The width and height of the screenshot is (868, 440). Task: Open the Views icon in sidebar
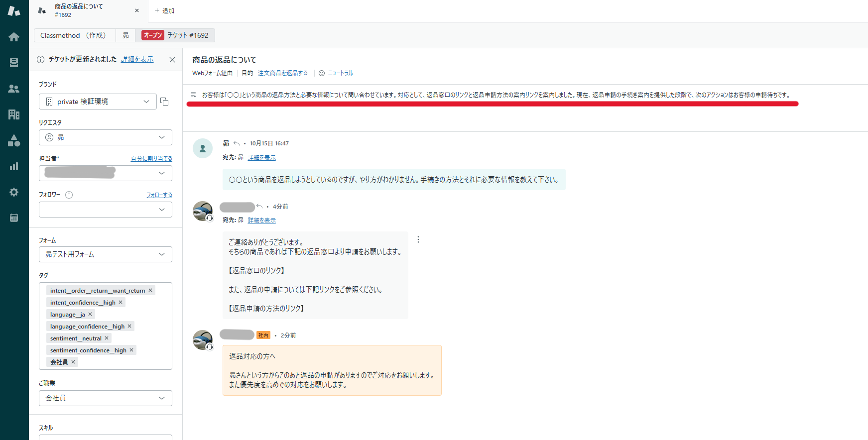point(14,63)
